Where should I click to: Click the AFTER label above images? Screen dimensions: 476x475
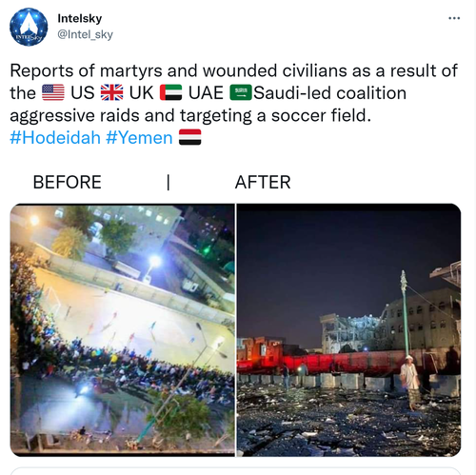(263, 182)
